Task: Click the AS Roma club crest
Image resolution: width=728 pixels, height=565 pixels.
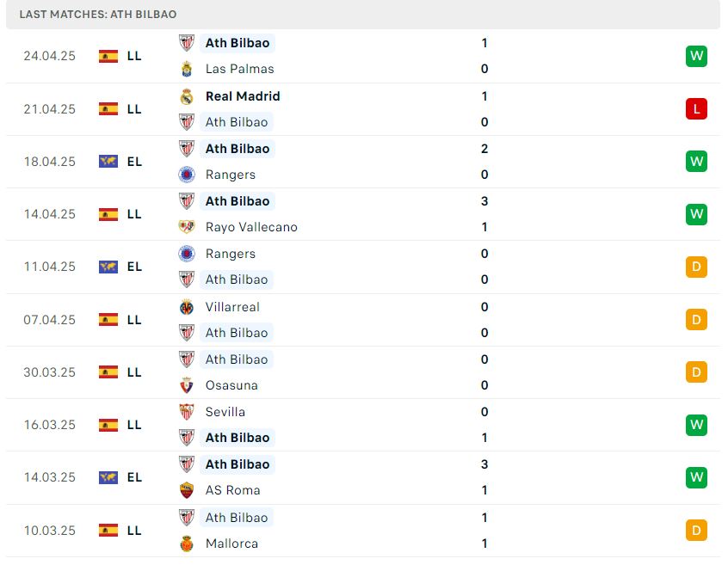Action: coord(187,490)
